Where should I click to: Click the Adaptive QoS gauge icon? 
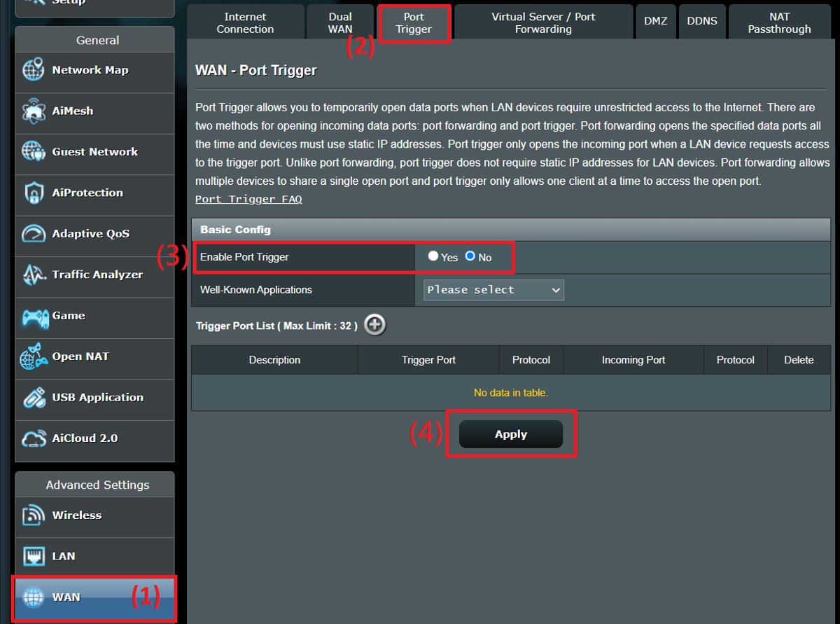point(34,234)
